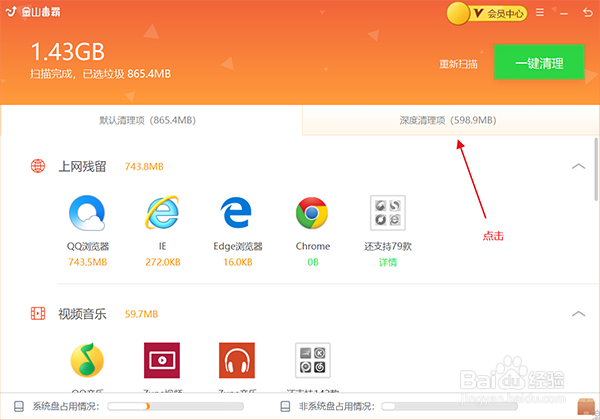Minimize the window with the dash icon

pyautogui.click(x=563, y=14)
